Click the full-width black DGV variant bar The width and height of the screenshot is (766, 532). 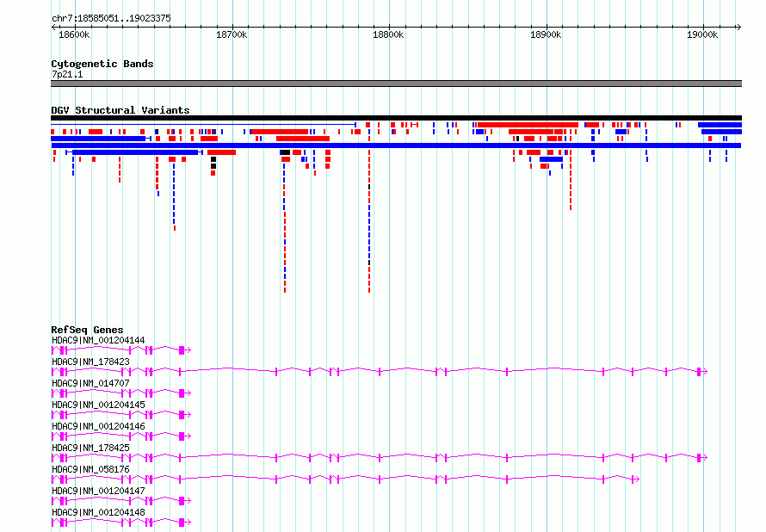point(396,118)
